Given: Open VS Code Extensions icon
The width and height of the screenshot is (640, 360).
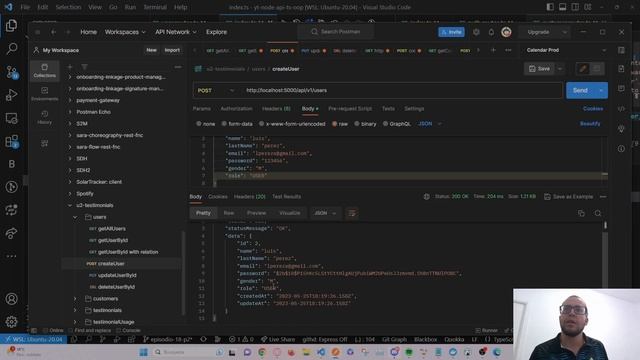Looking at the screenshot, I should pyautogui.click(x=11, y=141).
